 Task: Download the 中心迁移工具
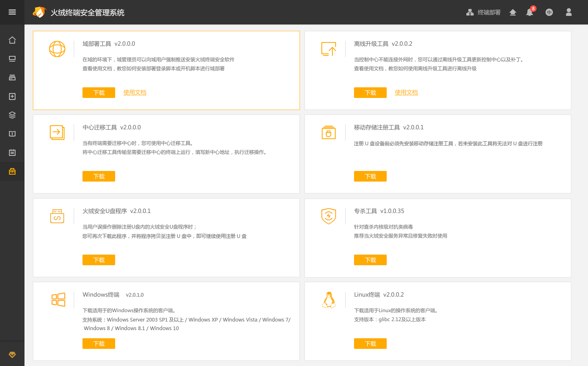99,176
